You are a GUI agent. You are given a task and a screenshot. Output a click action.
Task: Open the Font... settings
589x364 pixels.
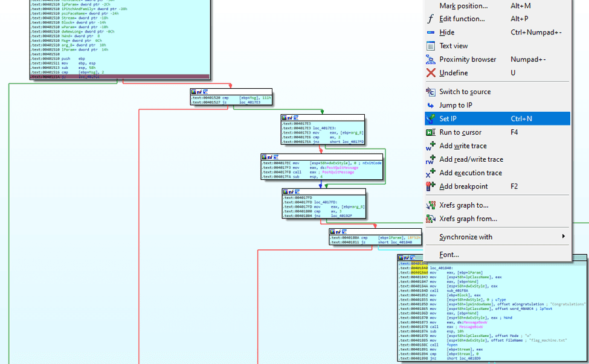(x=449, y=255)
